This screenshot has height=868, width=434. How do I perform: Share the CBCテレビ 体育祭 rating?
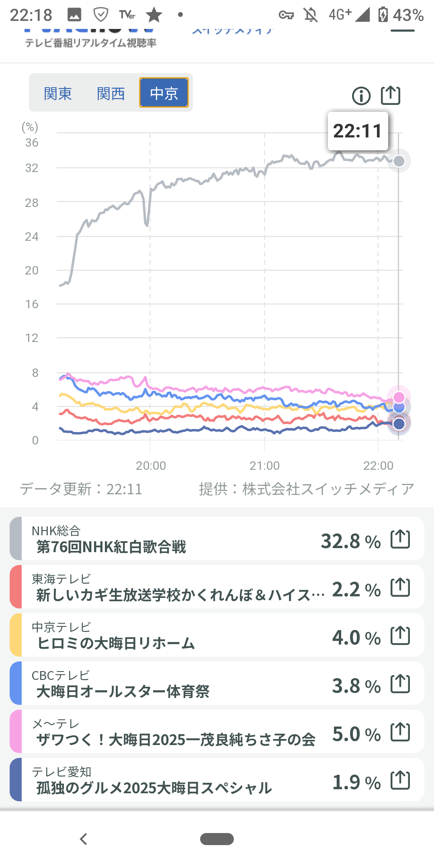coord(400,684)
